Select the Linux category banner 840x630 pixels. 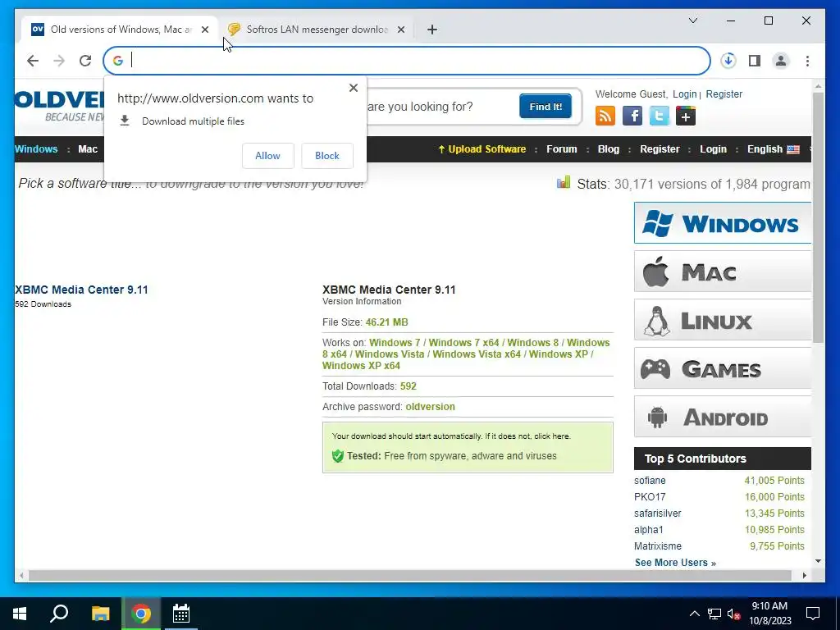point(722,320)
